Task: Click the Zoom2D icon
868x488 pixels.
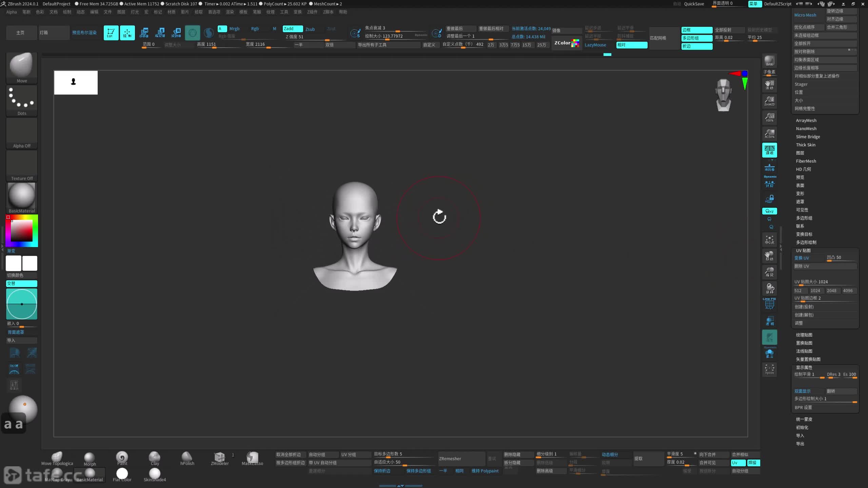Action: pyautogui.click(x=769, y=101)
